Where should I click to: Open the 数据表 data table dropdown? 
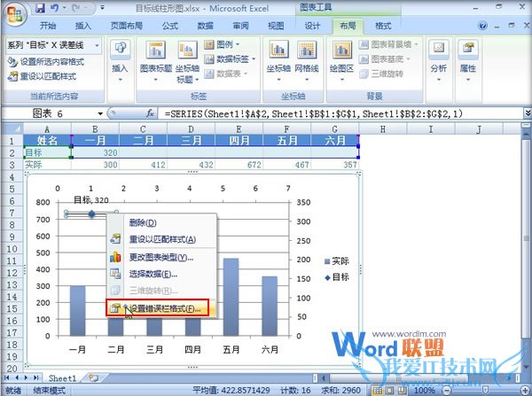(x=226, y=74)
